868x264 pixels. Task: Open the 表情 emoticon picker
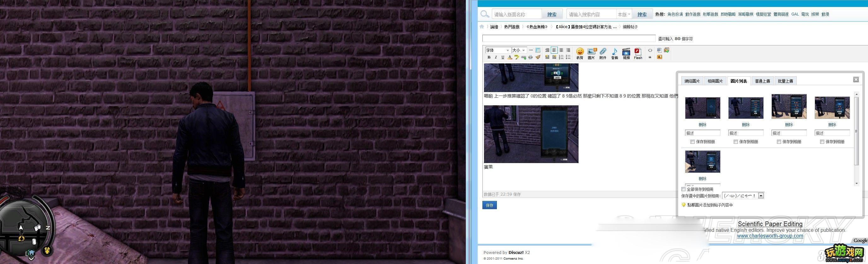point(580,53)
